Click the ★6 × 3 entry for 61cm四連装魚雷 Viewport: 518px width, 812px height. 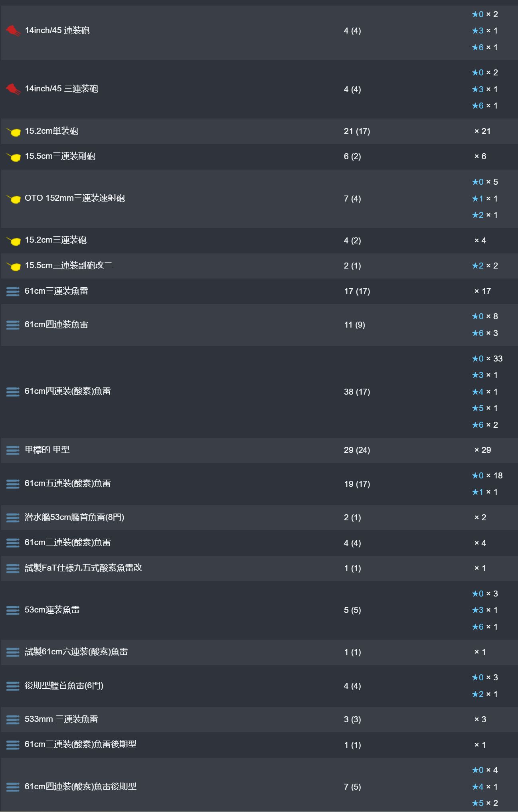coord(485,333)
